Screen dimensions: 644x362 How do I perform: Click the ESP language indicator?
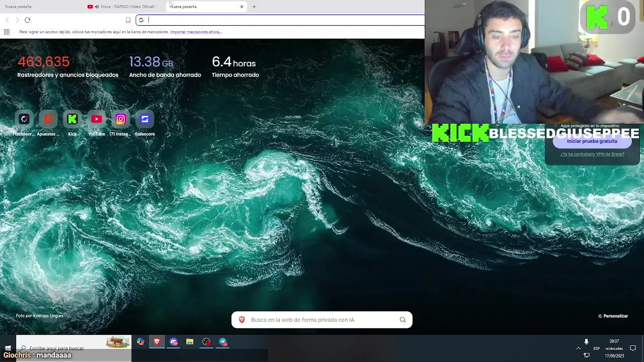(596, 348)
